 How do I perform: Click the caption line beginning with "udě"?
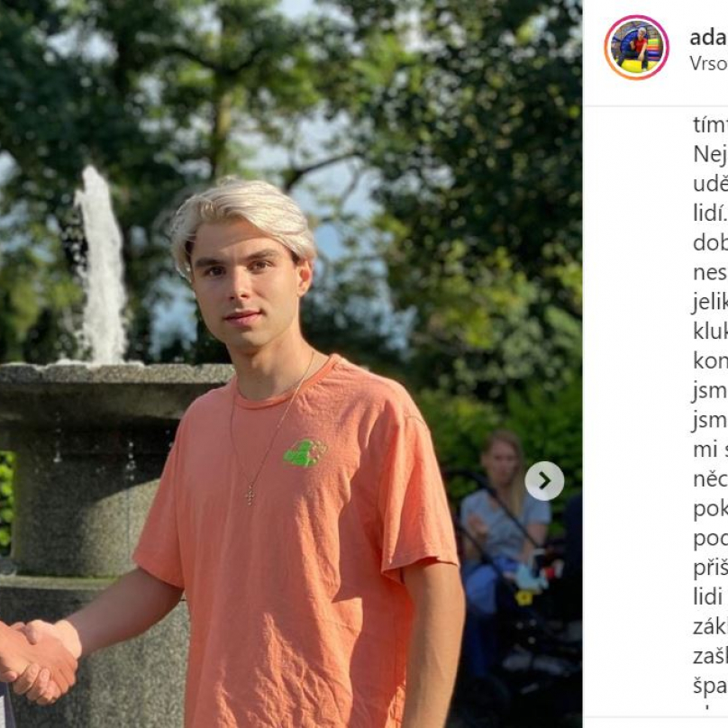[x=710, y=184]
